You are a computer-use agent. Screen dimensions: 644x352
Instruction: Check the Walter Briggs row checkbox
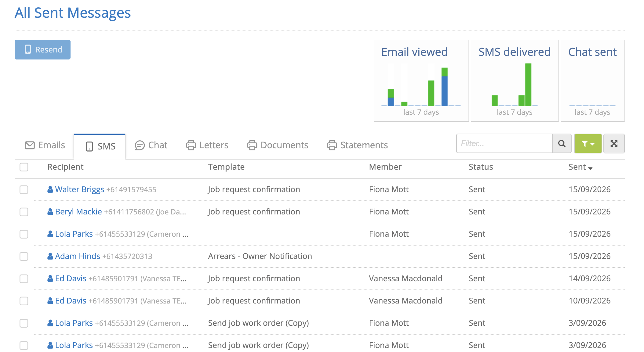pyautogui.click(x=24, y=189)
